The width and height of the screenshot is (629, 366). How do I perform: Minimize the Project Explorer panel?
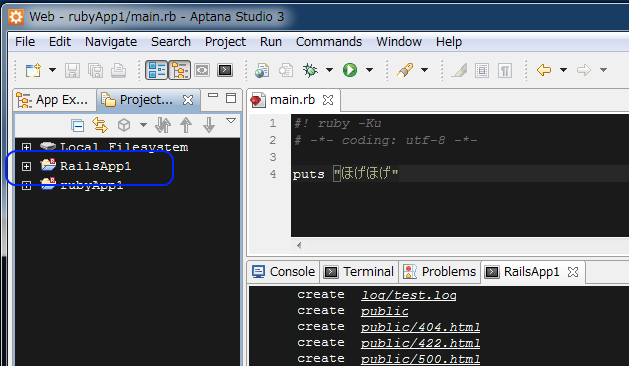coord(213,96)
